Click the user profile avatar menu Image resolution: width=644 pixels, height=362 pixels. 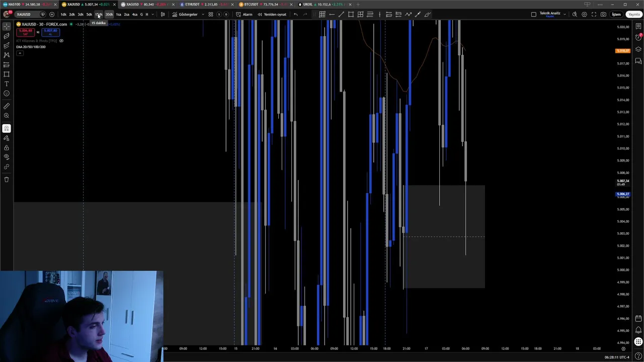click(7, 14)
